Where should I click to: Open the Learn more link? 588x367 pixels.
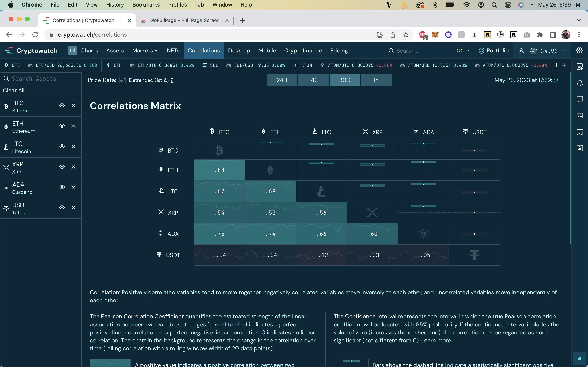436,340
